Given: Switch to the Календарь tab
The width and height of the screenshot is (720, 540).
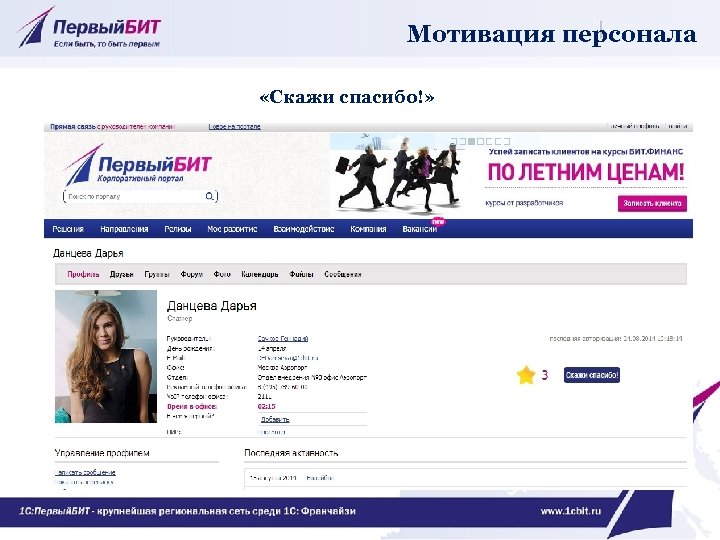Looking at the screenshot, I should pos(260,274).
